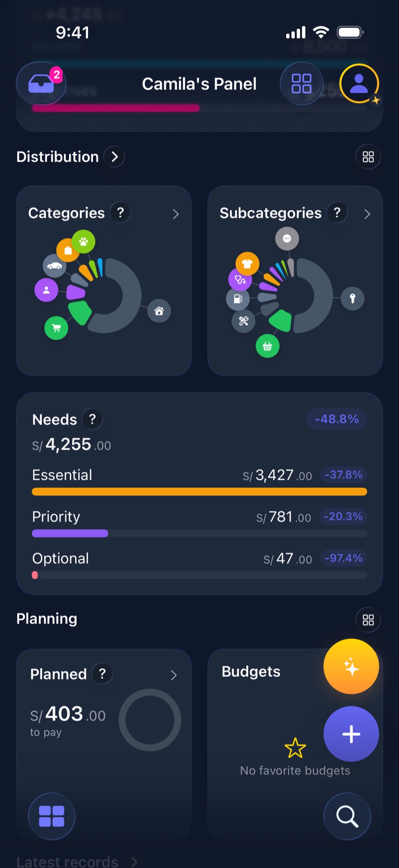
Task: Open the magnifier search button
Action: tap(347, 816)
